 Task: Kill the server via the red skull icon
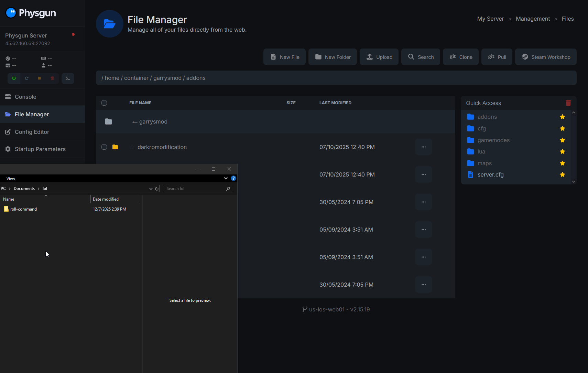52,78
